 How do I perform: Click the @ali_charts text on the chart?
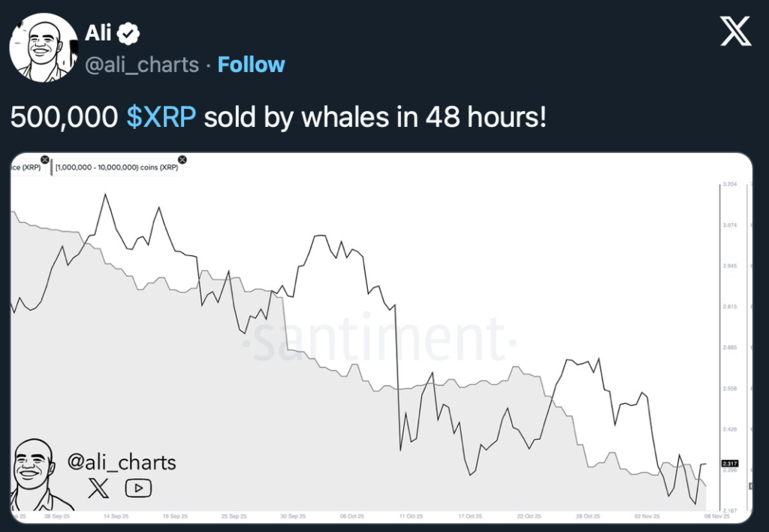(x=122, y=461)
